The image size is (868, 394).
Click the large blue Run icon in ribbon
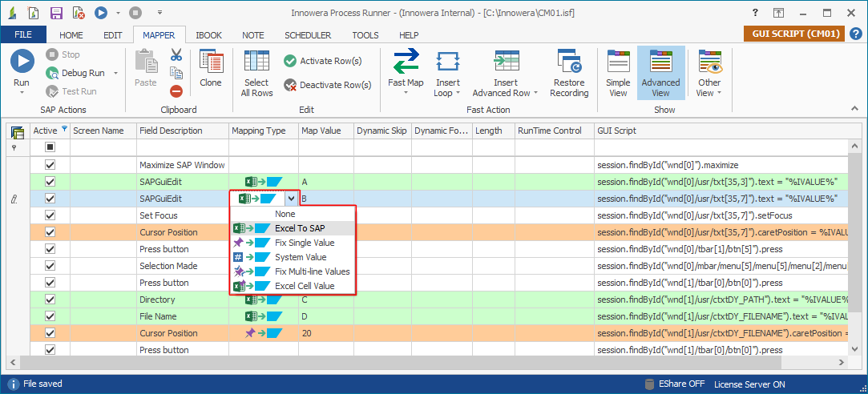point(22,60)
